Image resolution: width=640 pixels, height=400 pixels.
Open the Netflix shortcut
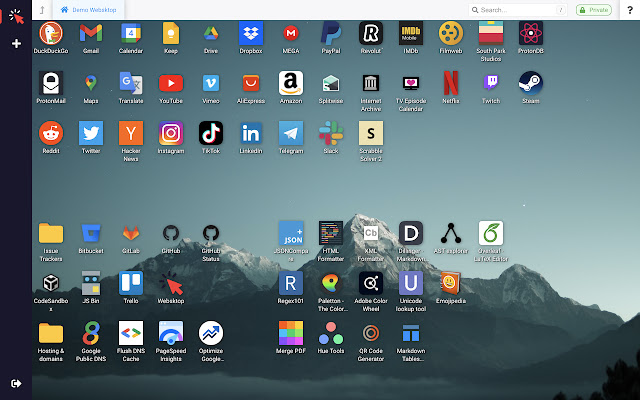click(451, 83)
